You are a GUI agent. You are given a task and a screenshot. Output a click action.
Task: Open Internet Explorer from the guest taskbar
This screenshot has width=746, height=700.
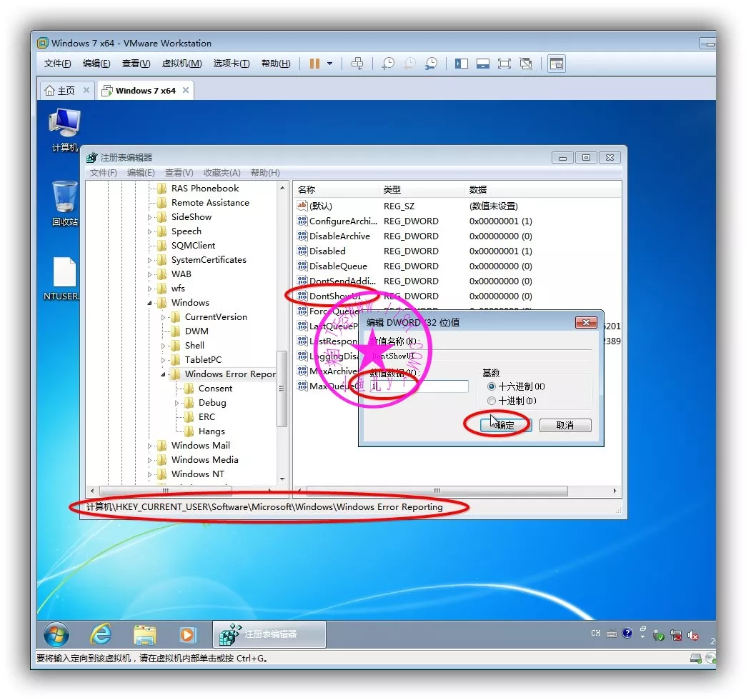101,634
